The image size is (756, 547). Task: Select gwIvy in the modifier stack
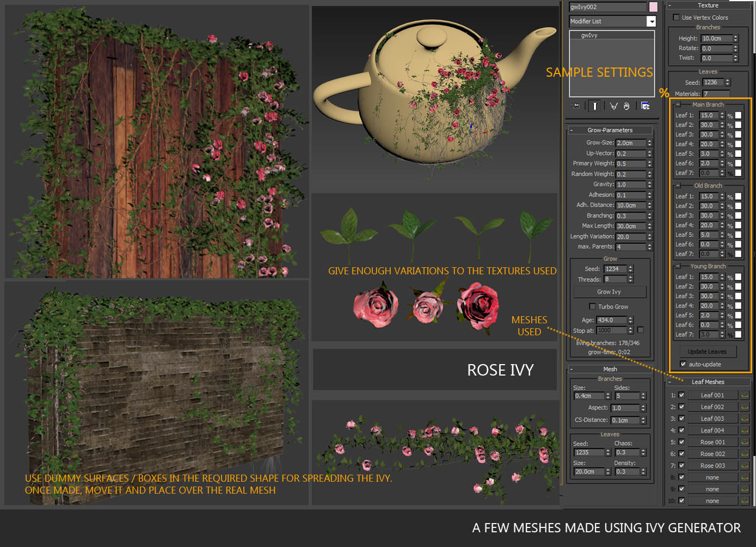589,35
